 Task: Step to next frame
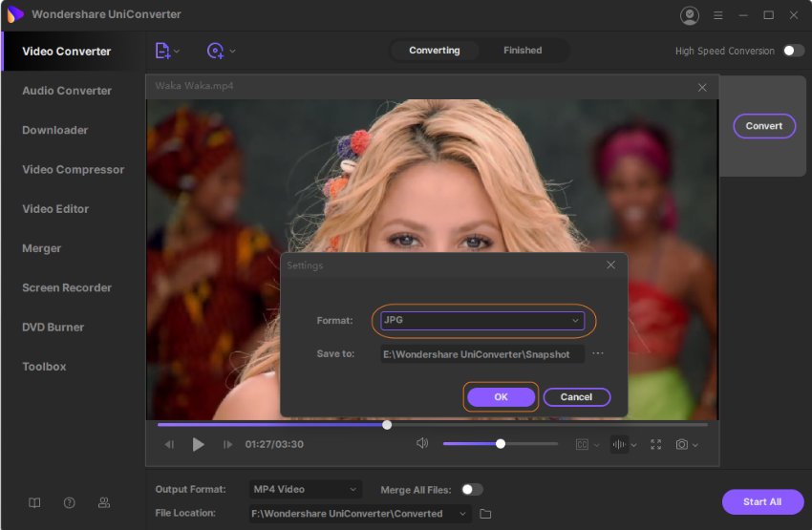click(227, 445)
